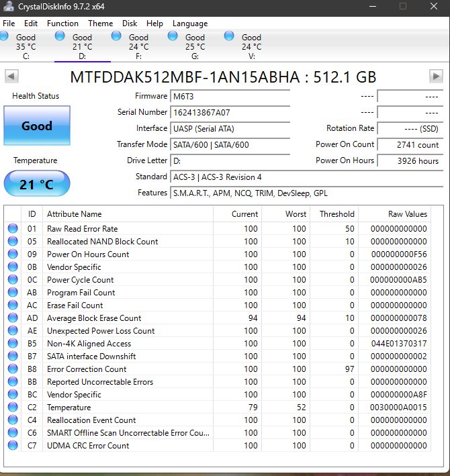Click the Drive Letter field
Image resolution: width=450 pixels, height=476 pixels.
click(230, 161)
